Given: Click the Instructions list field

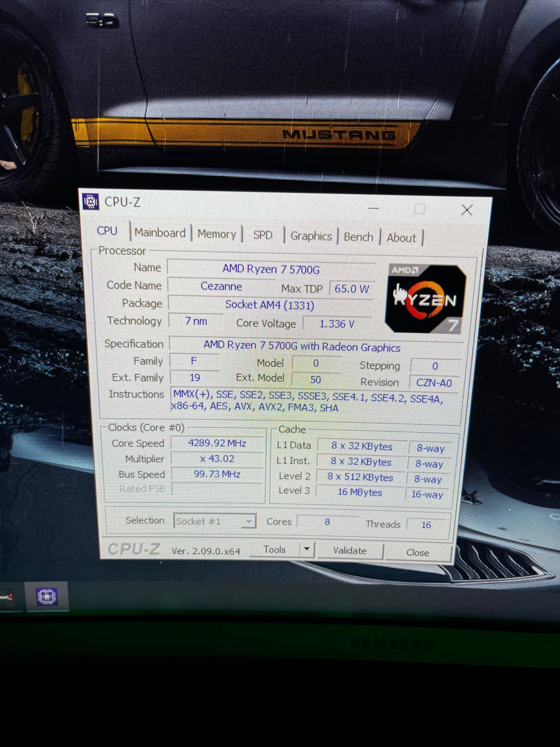Looking at the screenshot, I should [x=315, y=402].
